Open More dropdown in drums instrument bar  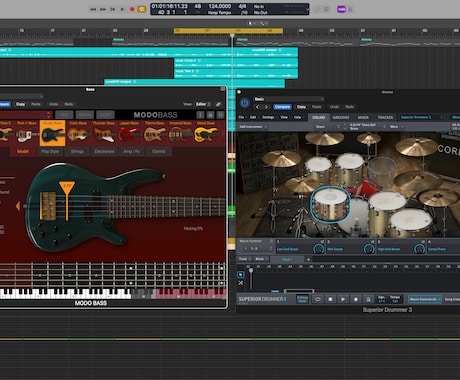(397, 127)
